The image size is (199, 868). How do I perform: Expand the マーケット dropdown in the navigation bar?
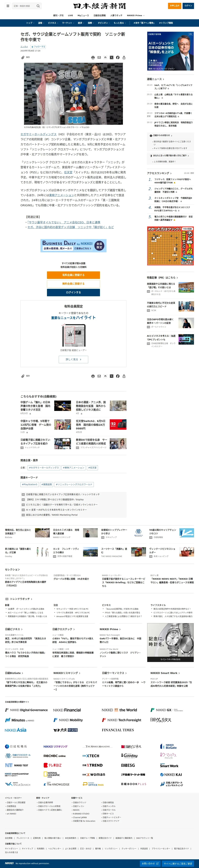coord(68,23)
